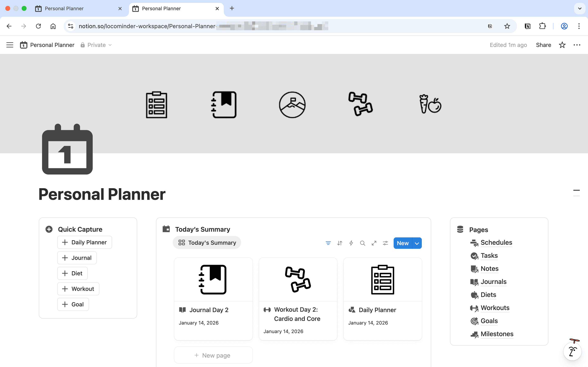Screen dimensions: 588x367
Task: Open the sort options in Today's Summary
Action: (x=340, y=243)
